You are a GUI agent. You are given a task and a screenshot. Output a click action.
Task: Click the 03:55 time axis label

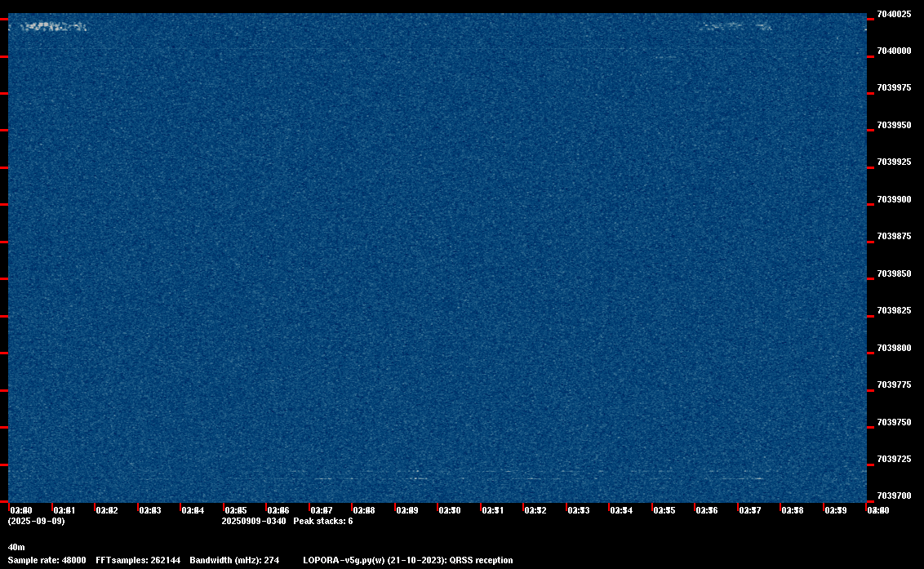[664, 510]
